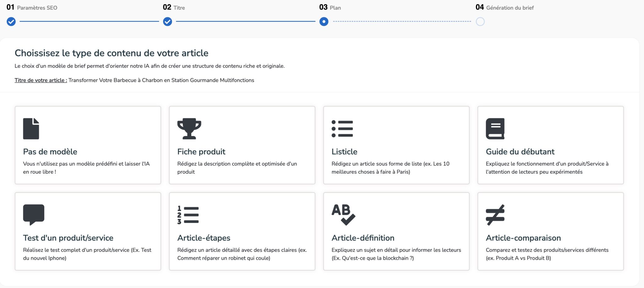The image size is (644, 288).
Task: Click the completed checkmark for step 01
Action: (11, 22)
